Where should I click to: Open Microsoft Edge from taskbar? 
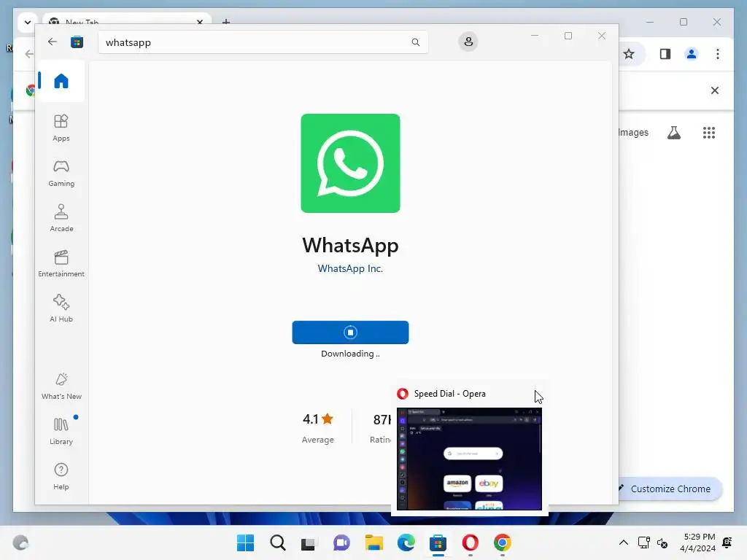[406, 542]
